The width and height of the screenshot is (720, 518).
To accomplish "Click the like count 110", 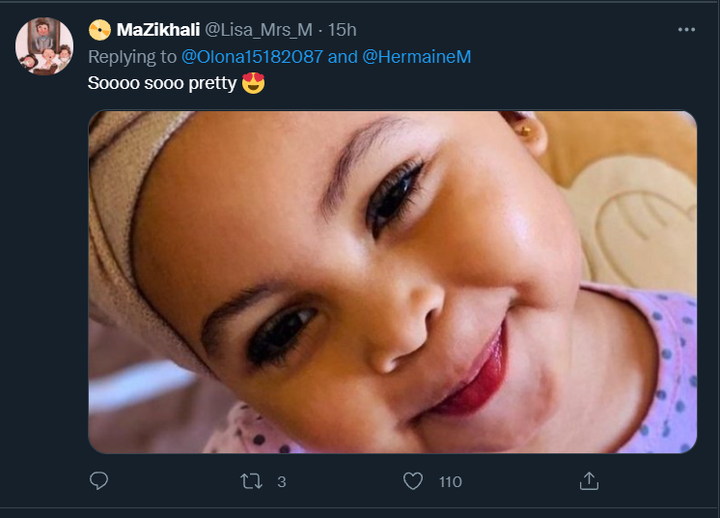I will coord(450,482).
